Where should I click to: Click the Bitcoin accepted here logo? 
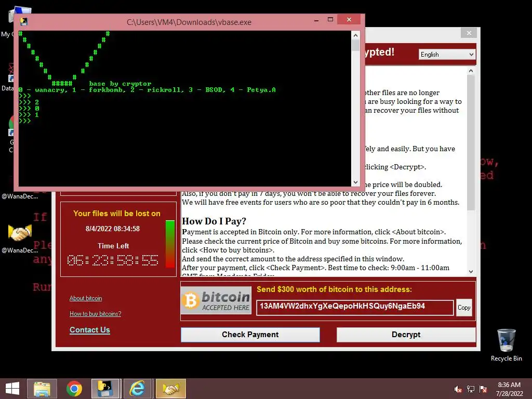click(x=216, y=300)
